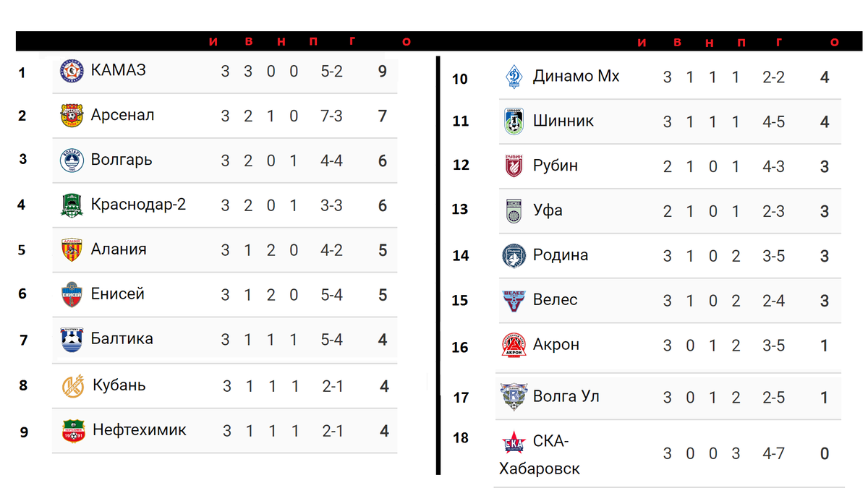
Task: Click the Шинник team emblem
Action: [x=514, y=121]
